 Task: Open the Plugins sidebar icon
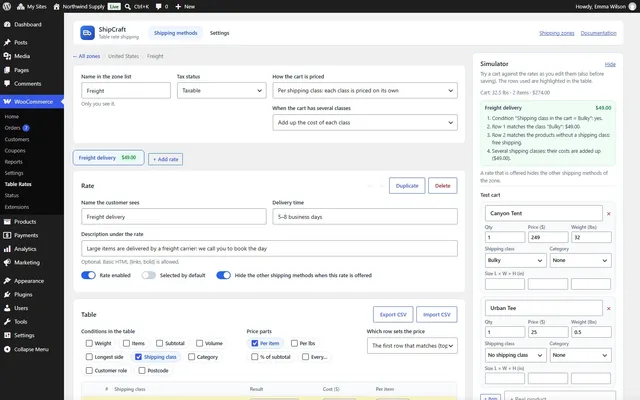(7, 294)
